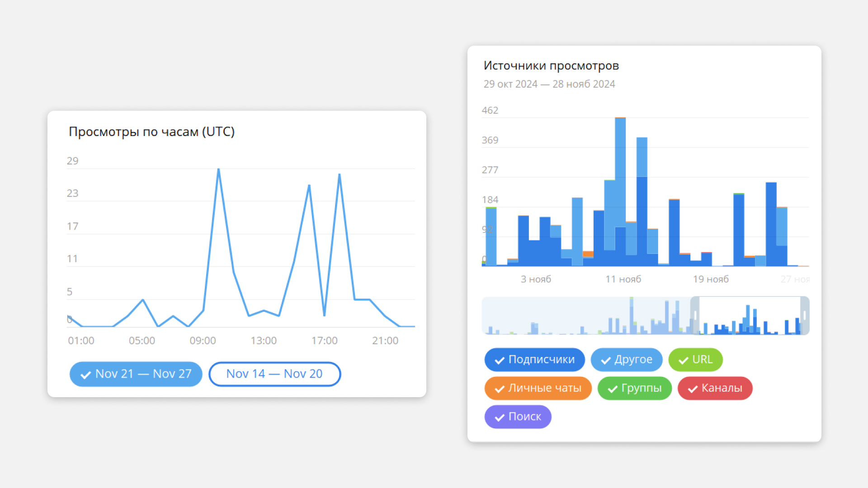
Task: Hide the Каналы source series
Action: pyautogui.click(x=715, y=388)
